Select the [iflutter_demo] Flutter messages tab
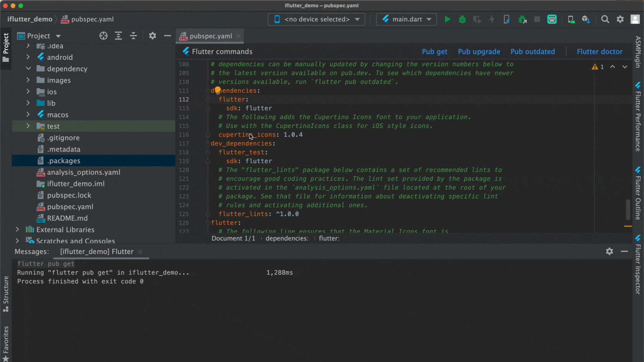 [97, 251]
